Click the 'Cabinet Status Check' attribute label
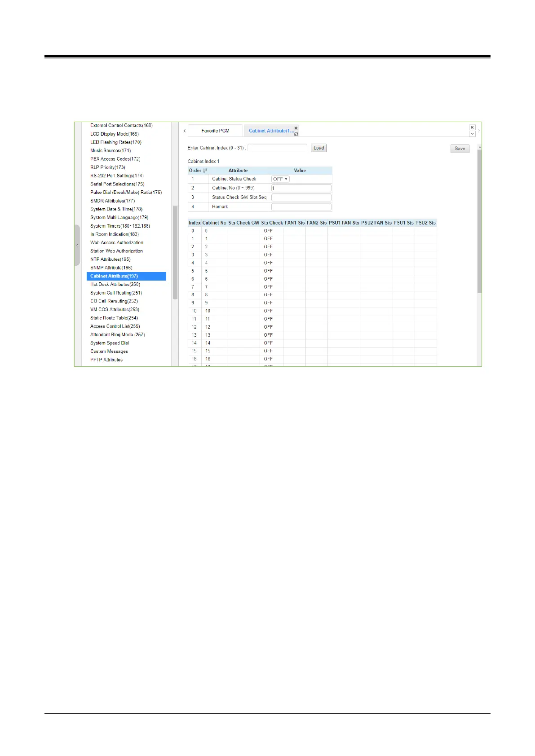This screenshot has height=756, width=535. pos(234,179)
